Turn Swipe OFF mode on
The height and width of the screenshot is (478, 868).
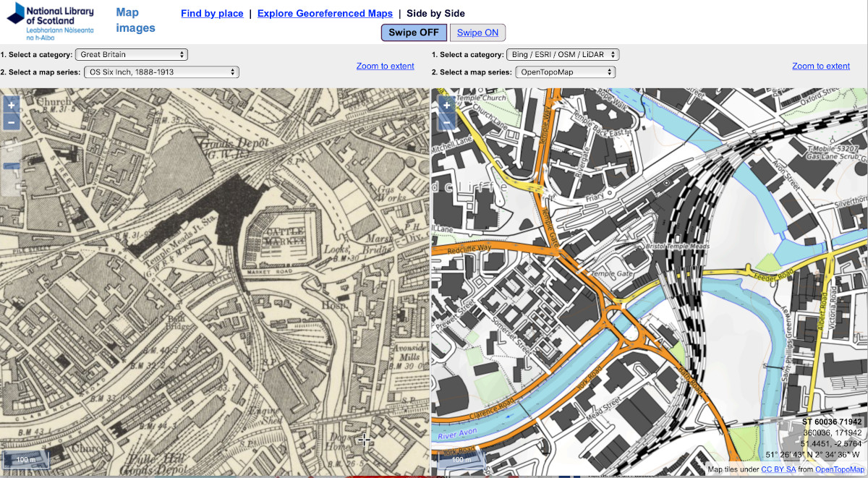[414, 33]
